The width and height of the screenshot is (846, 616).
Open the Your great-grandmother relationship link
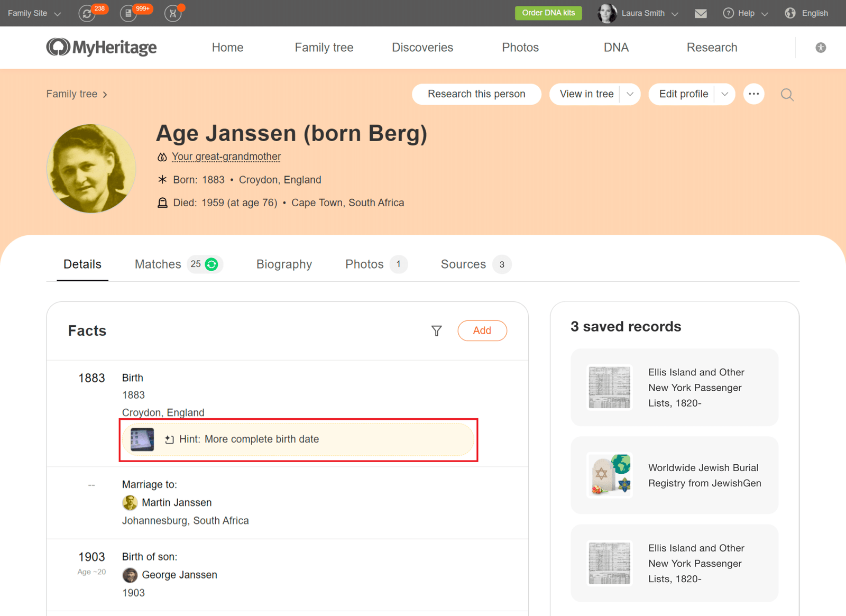coord(226,157)
